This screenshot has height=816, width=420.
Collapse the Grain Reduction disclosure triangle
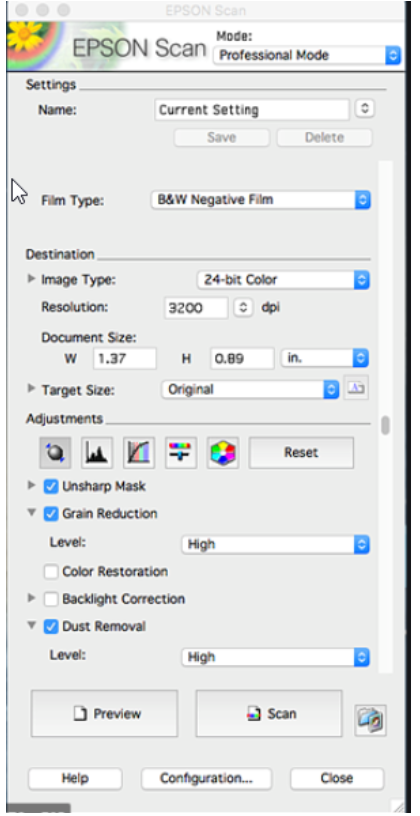pos(32,513)
